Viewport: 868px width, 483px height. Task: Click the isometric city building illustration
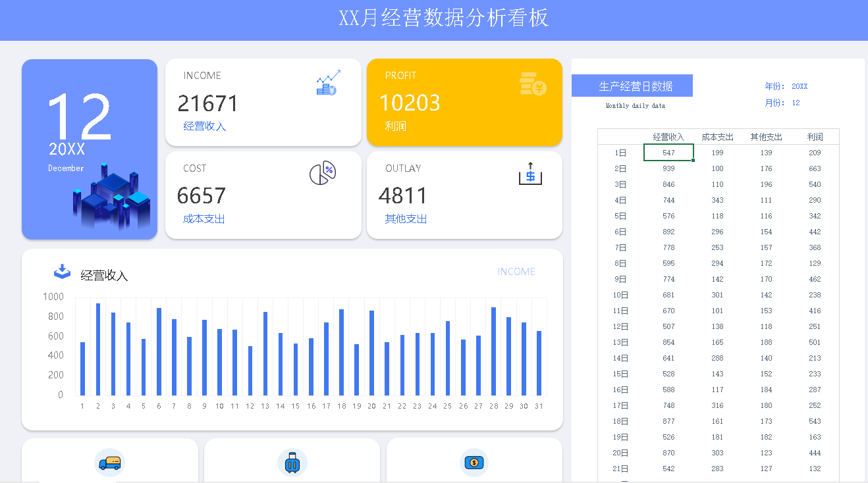pyautogui.click(x=111, y=197)
